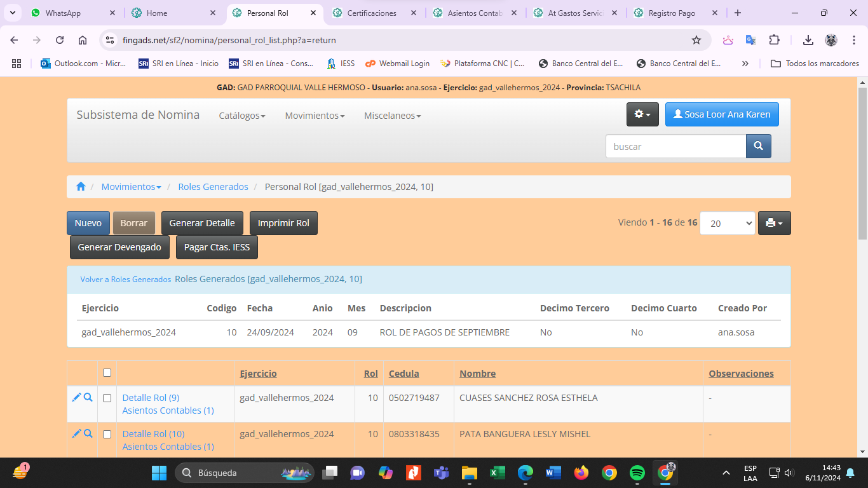The image size is (868, 488).
Task: Expand the Miscelaneos menu
Action: (392, 116)
